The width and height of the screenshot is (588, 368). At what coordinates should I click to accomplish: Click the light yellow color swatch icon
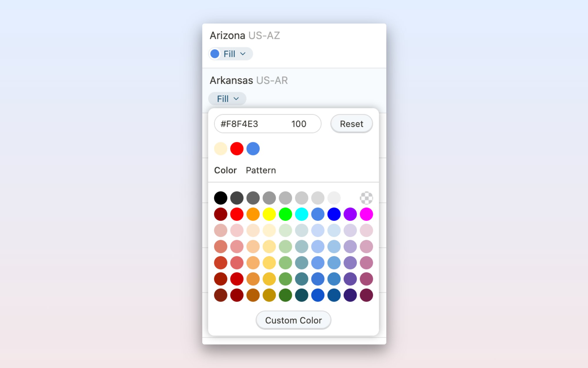(220, 148)
